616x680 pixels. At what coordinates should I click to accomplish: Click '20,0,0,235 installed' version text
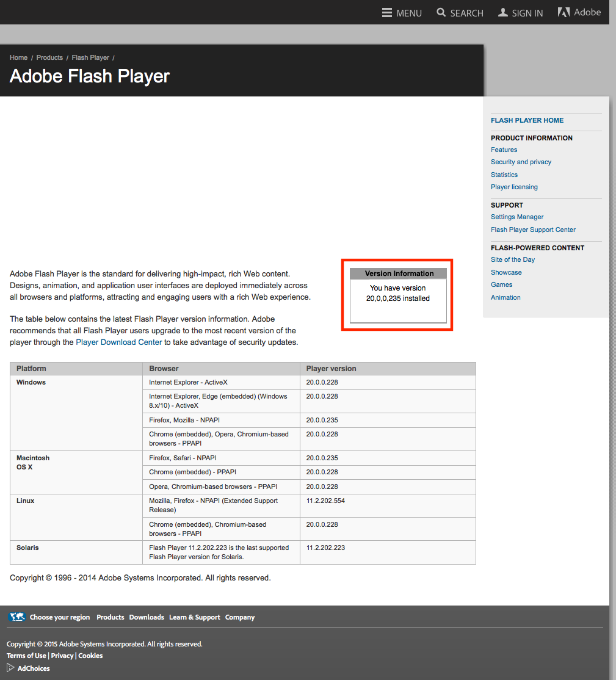pyautogui.click(x=398, y=298)
